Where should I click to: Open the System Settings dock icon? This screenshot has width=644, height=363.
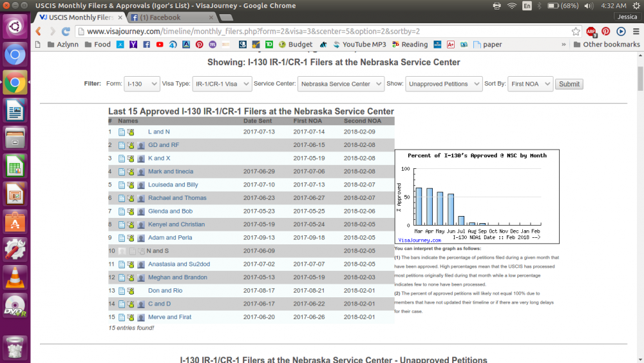(15, 250)
